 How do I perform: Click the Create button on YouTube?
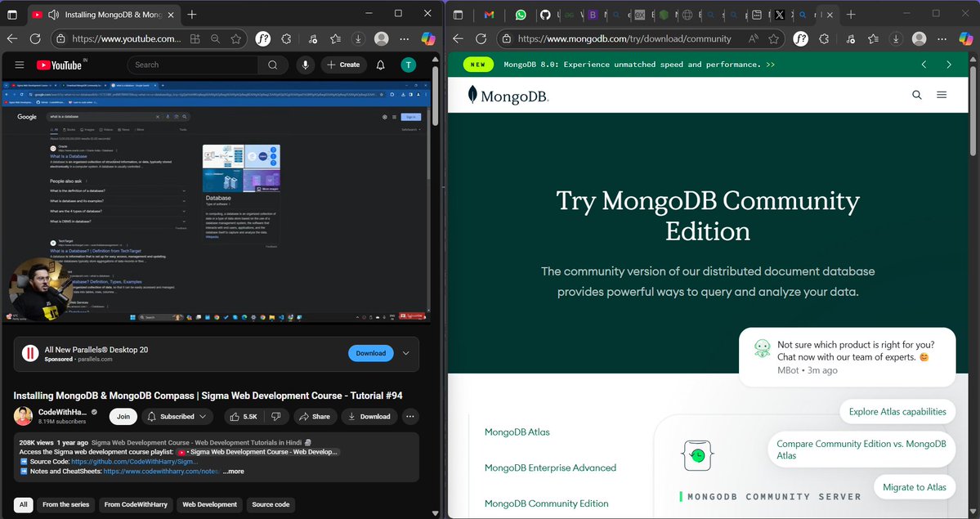click(344, 65)
